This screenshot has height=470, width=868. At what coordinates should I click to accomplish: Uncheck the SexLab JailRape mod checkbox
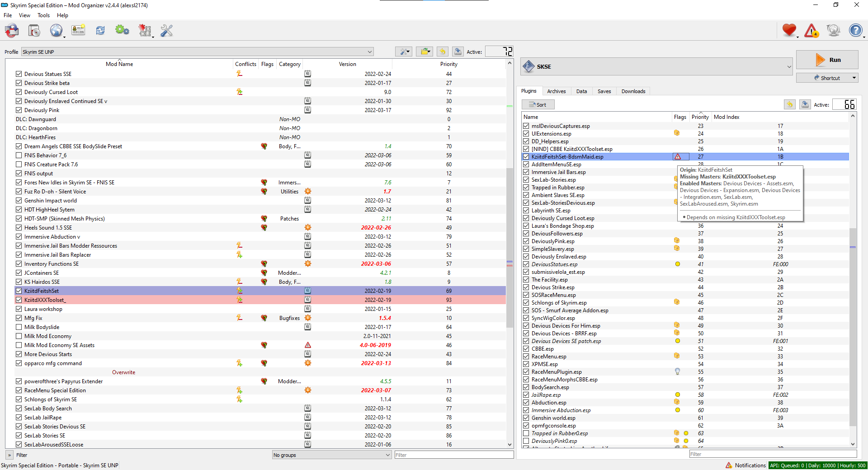click(x=19, y=418)
